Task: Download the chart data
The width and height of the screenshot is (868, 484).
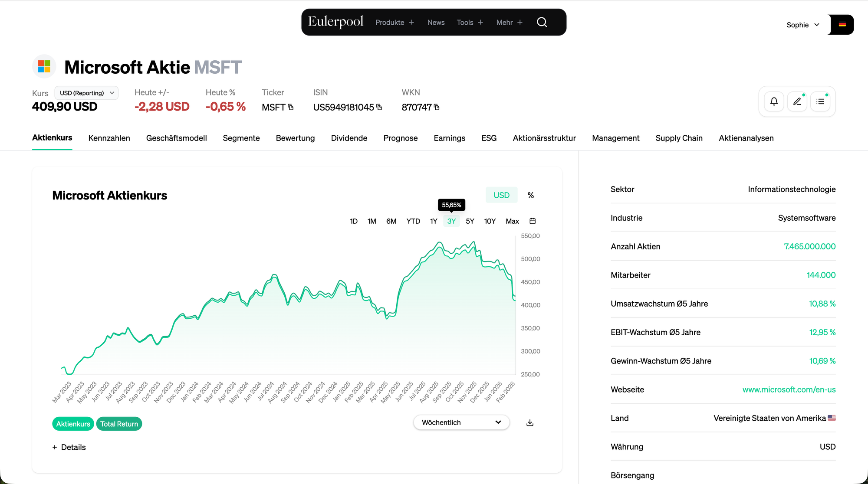Action: point(530,423)
